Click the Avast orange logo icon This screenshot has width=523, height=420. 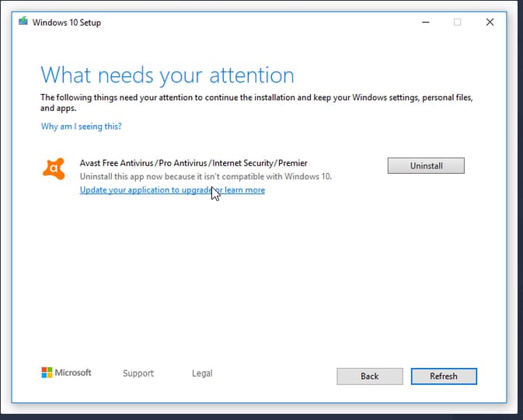pos(54,169)
